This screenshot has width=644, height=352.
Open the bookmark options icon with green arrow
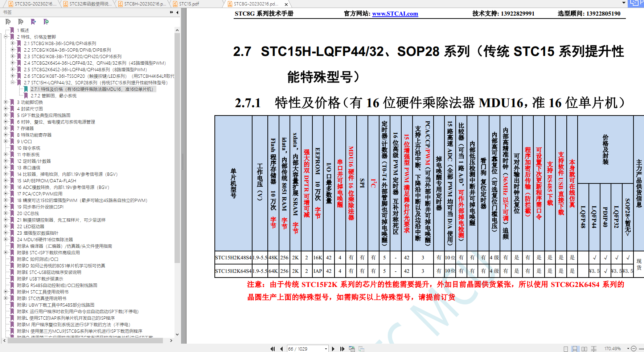click(46, 22)
